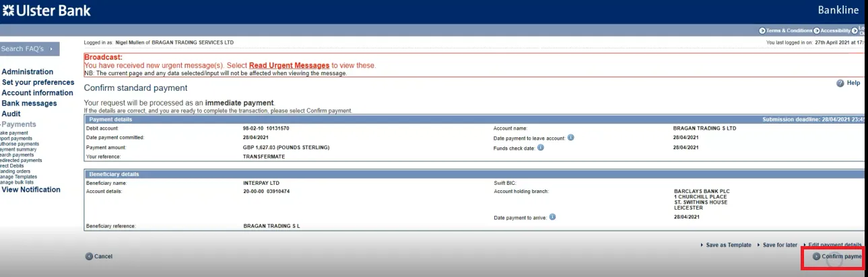
Task: Open the Help link
Action: pyautogui.click(x=853, y=83)
